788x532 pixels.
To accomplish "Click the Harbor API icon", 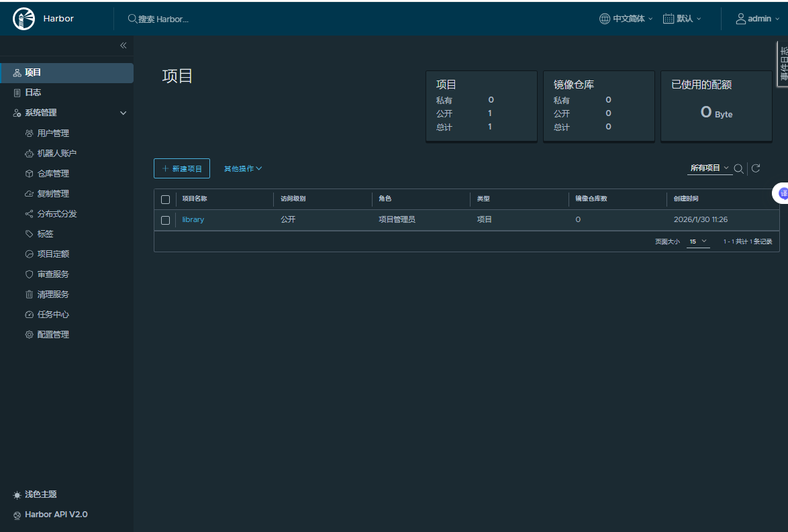I will (17, 515).
